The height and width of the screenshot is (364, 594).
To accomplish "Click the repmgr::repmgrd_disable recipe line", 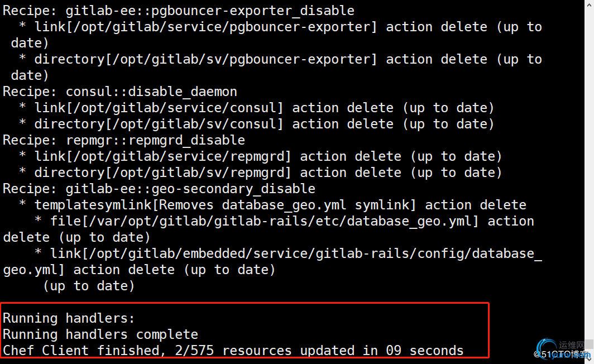I will (124, 140).
